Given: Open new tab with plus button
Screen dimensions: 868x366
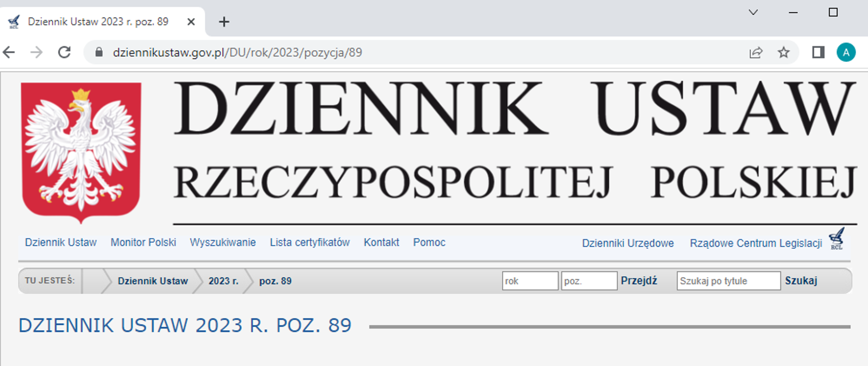Looking at the screenshot, I should click(x=224, y=22).
